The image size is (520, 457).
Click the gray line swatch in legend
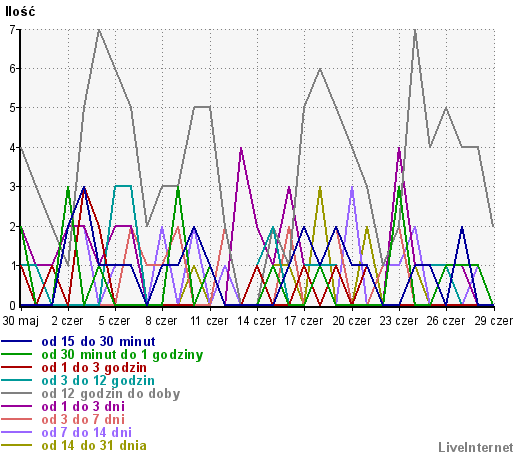pos(17,393)
